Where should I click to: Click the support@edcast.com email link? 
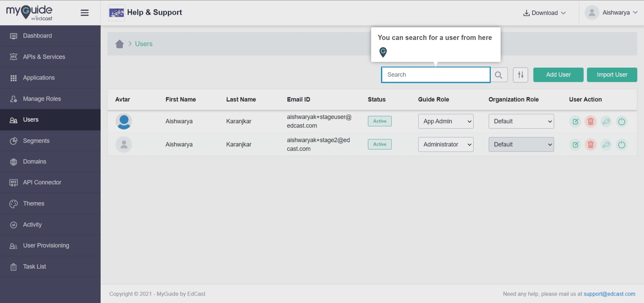[x=609, y=294]
